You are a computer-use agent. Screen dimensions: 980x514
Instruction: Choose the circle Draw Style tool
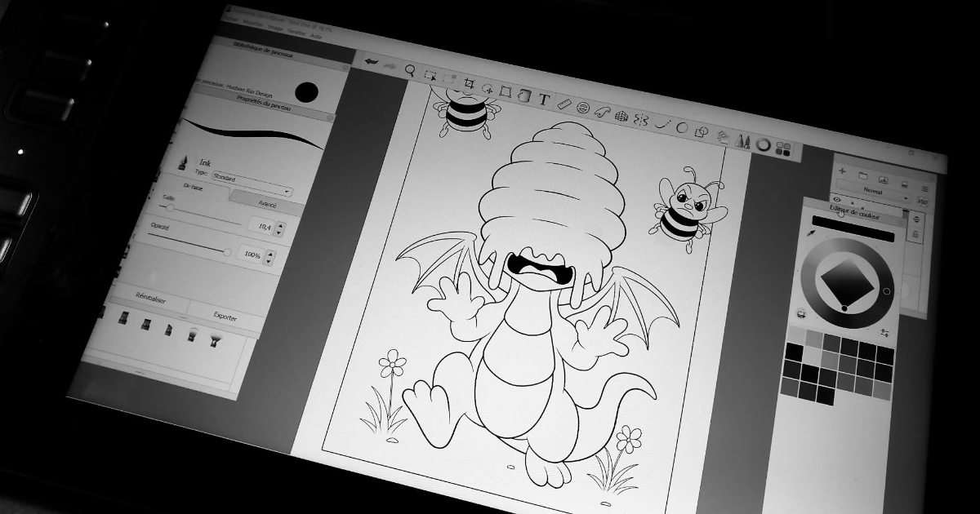coord(680,128)
